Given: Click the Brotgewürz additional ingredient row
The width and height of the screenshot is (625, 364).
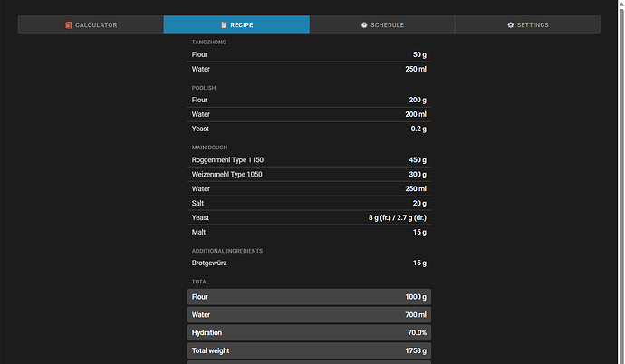Looking at the screenshot, I should click(x=308, y=263).
